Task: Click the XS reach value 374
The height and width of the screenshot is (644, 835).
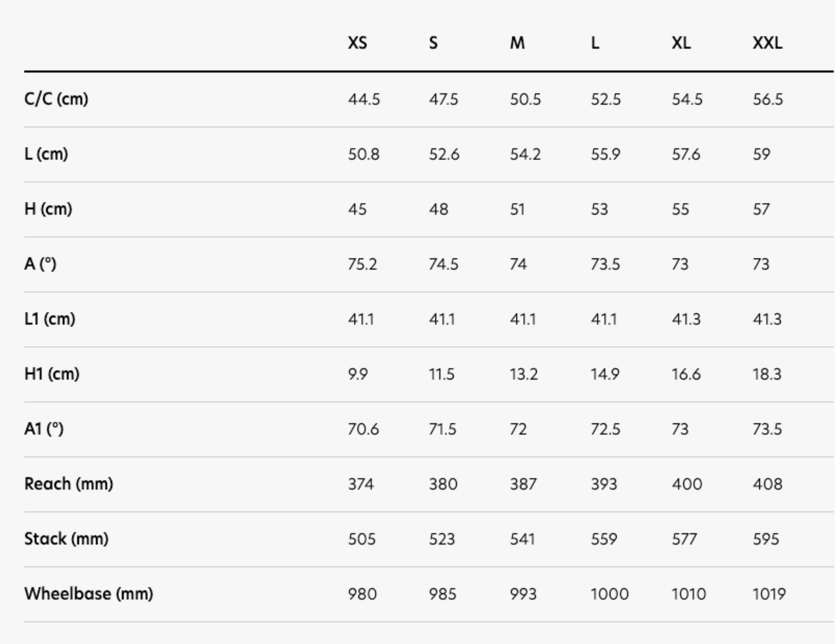Action: pyautogui.click(x=361, y=484)
